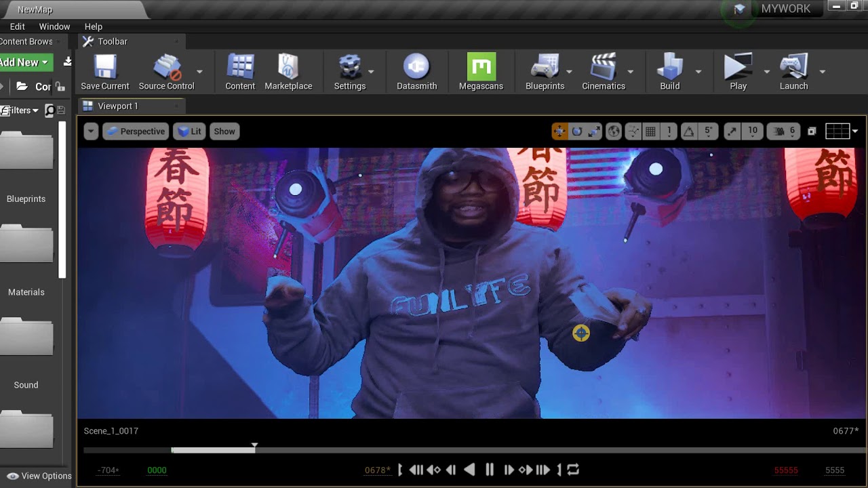Click the Lit view mode button
Screen dimensions: 868x488
(189, 131)
